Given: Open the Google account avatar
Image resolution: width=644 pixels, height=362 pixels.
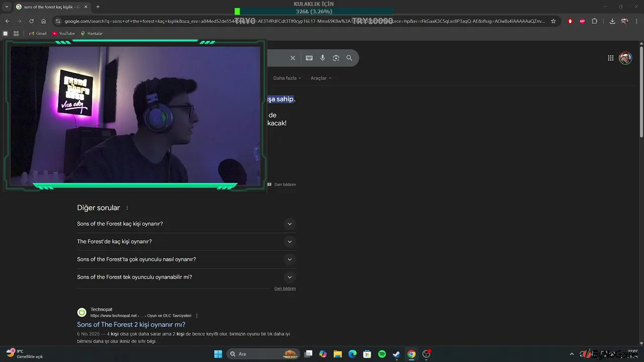Looking at the screenshot, I should point(625,58).
